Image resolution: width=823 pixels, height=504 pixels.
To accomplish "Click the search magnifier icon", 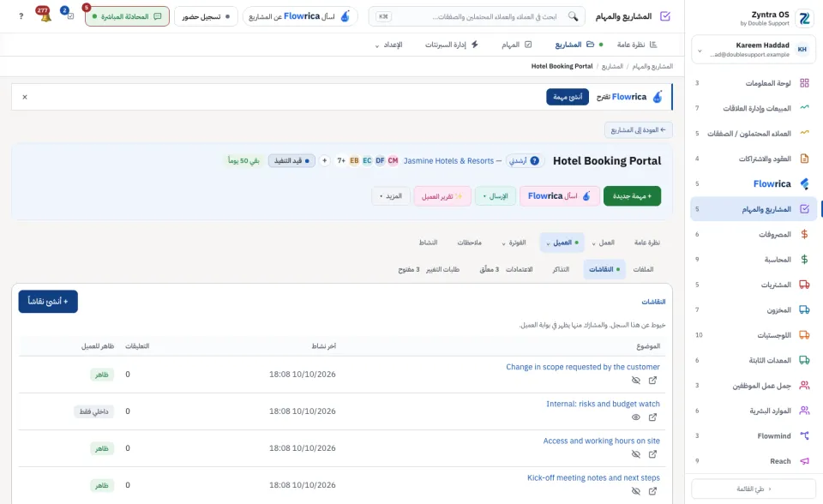I will 574,16.
